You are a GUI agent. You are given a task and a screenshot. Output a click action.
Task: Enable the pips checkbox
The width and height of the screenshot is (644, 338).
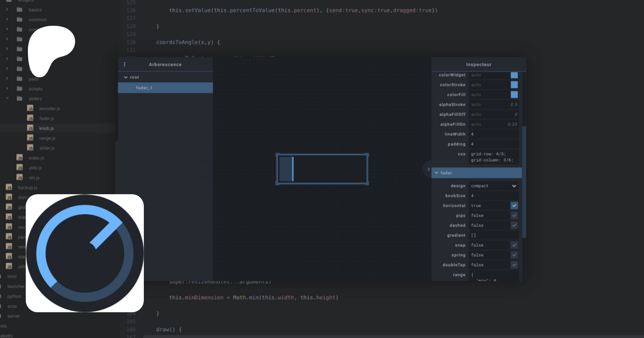coord(514,215)
